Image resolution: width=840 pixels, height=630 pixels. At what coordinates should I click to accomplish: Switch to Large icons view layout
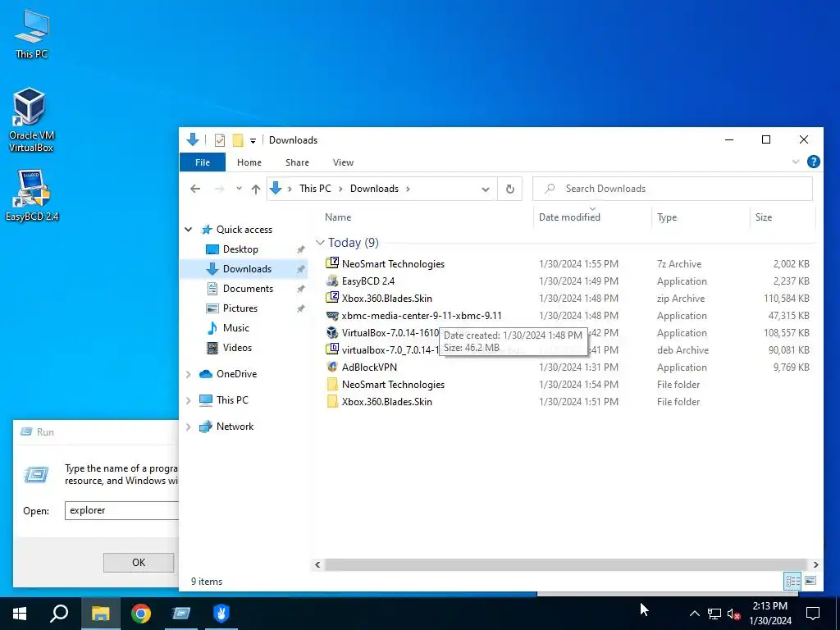[810, 581]
